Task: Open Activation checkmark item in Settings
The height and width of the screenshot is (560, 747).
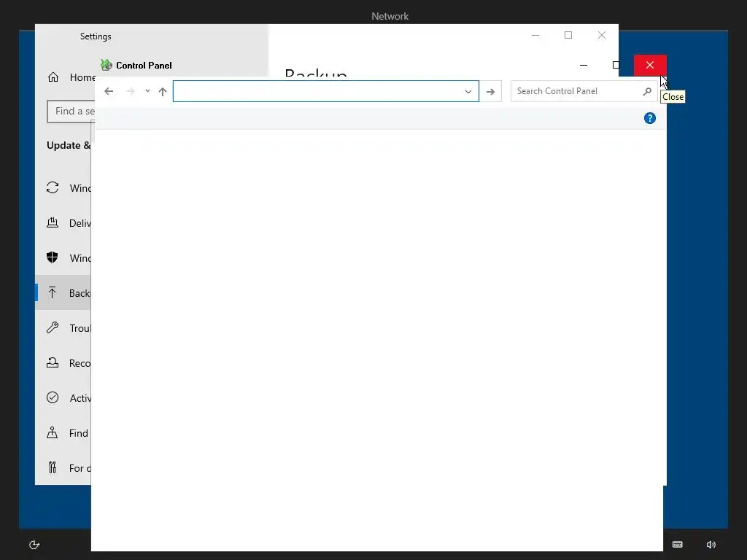Action: (64, 397)
